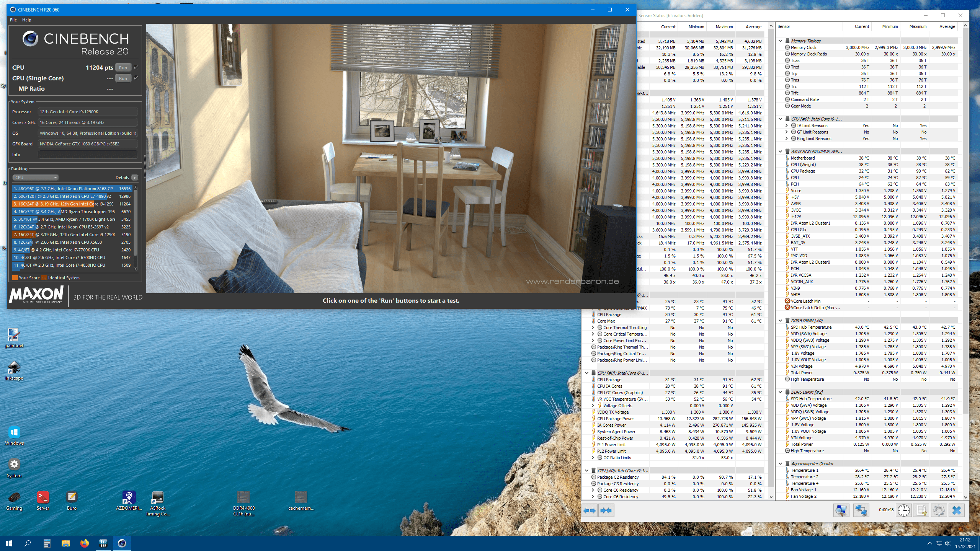
Task: Open the system summary monitor icon in the sensor window
Action: [841, 510]
